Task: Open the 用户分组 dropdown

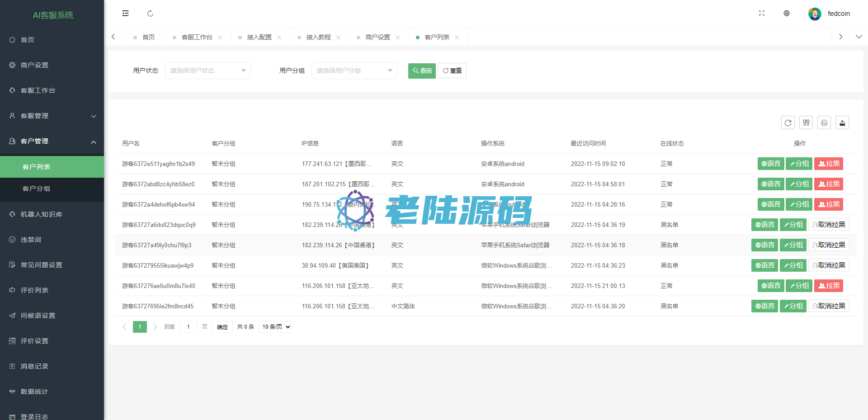Action: click(x=354, y=71)
